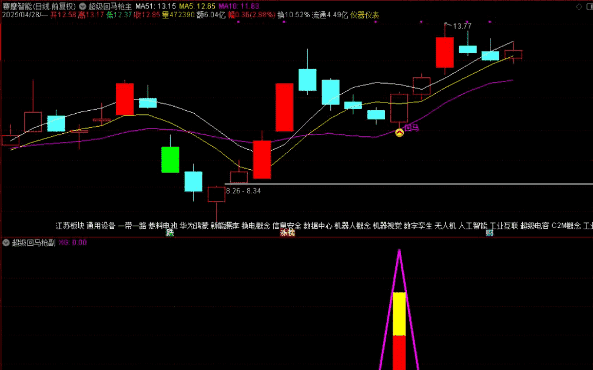
Task: Click the 数据中心 concept tag
Action: coord(318,226)
